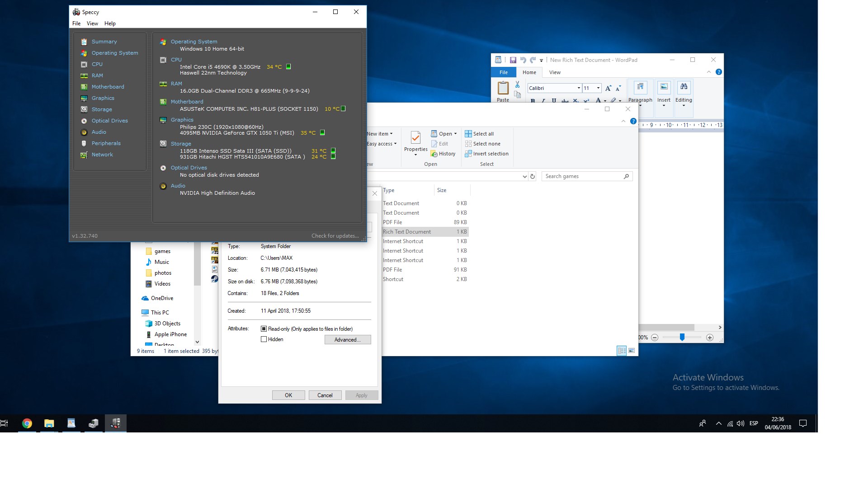This screenshot has width=868, height=488.
Task: Open Peripherals section in Speccy sidebar
Action: 106,143
